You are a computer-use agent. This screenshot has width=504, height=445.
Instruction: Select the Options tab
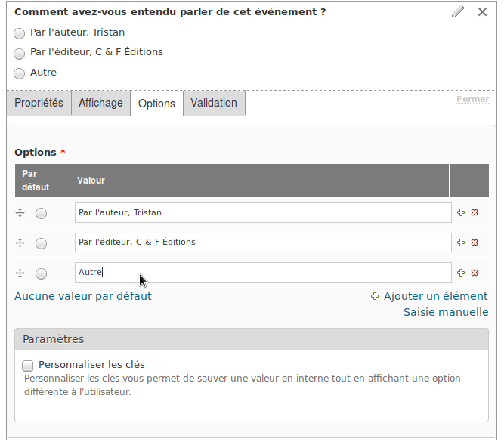point(156,104)
